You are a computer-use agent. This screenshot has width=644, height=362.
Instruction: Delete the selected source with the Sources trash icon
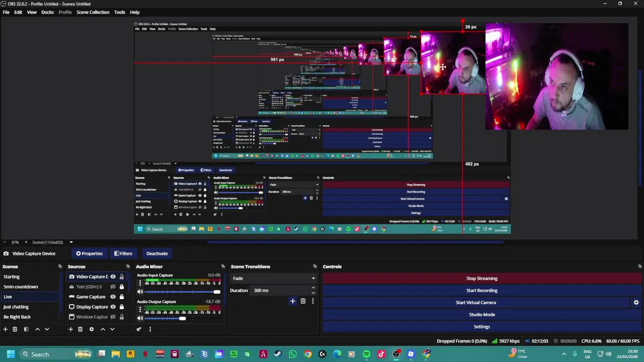(80, 329)
